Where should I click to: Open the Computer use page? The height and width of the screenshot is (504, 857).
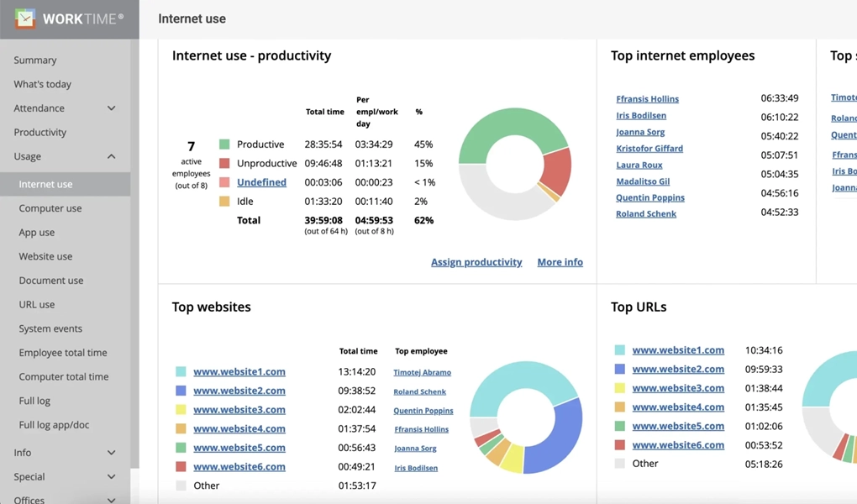coord(50,208)
